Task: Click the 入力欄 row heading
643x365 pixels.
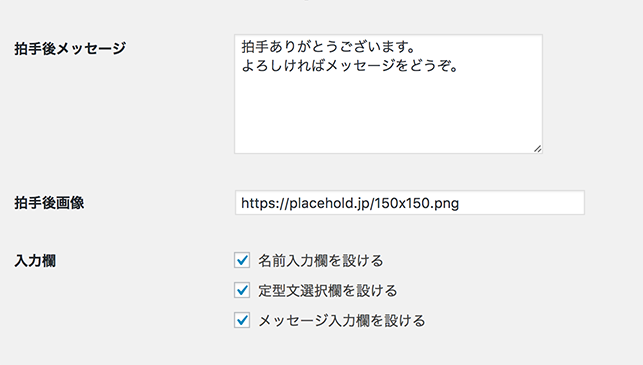Action: 35,260
